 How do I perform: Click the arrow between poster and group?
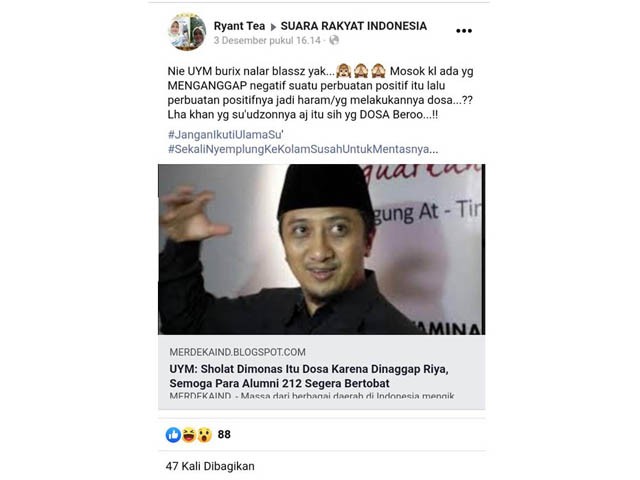(273, 27)
